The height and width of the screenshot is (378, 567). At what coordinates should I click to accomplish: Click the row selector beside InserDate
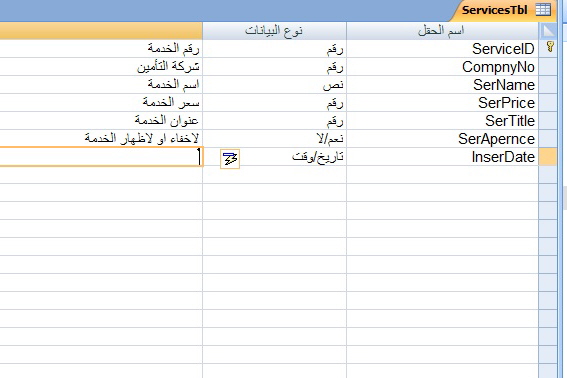pyautogui.click(x=548, y=157)
